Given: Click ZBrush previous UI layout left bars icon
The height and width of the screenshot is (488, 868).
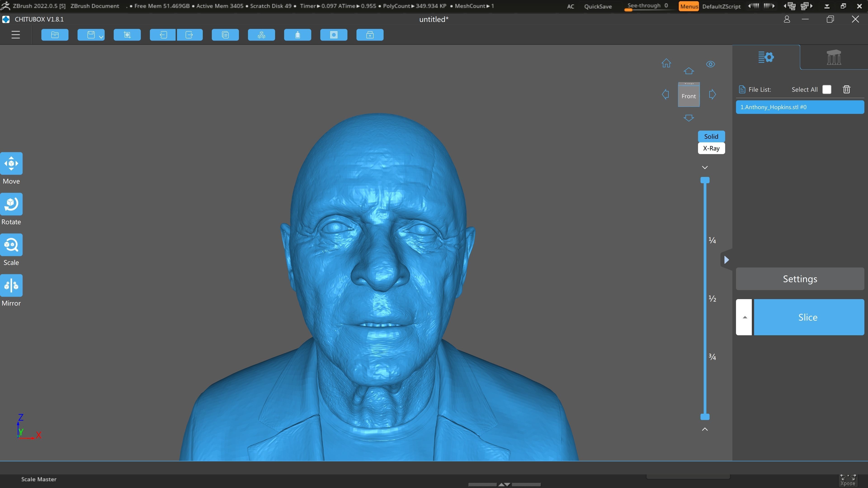Looking at the screenshot, I should pyautogui.click(x=754, y=6).
